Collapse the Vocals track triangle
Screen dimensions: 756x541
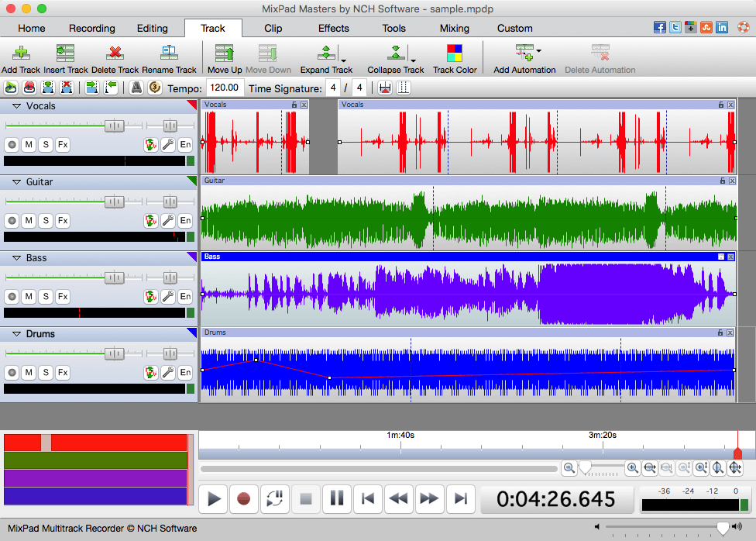[x=16, y=105]
